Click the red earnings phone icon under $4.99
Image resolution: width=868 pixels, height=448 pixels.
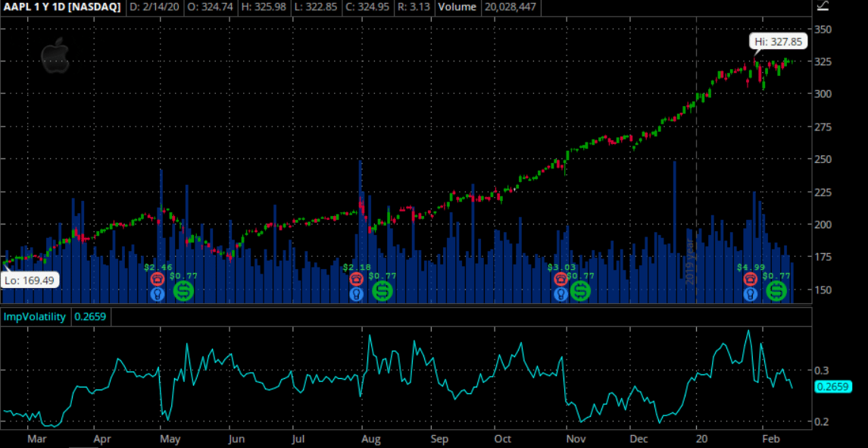pyautogui.click(x=751, y=279)
